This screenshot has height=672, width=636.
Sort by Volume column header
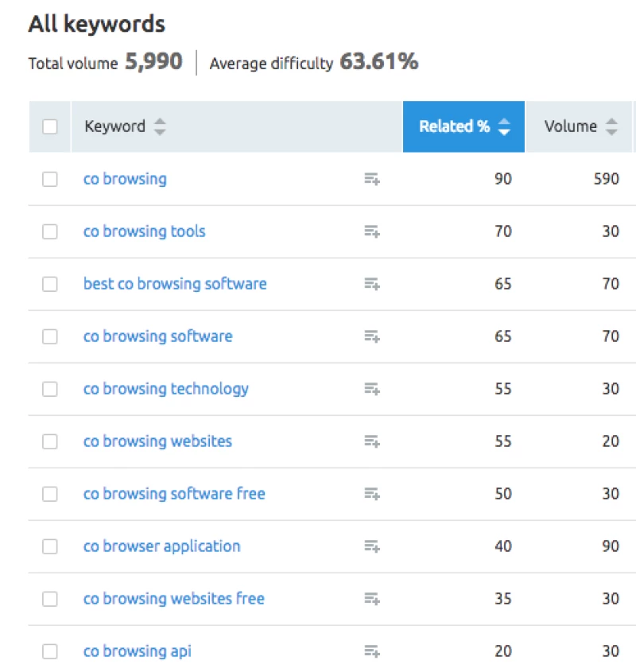(x=580, y=126)
